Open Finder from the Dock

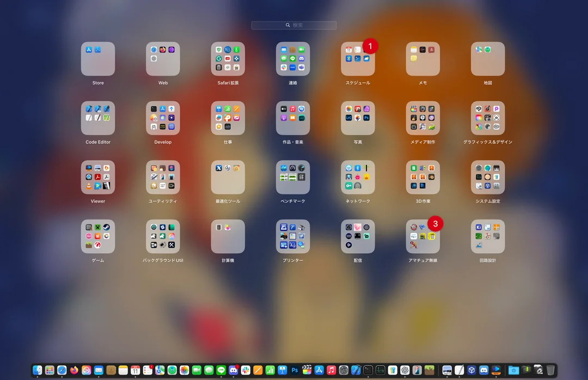tap(37, 370)
